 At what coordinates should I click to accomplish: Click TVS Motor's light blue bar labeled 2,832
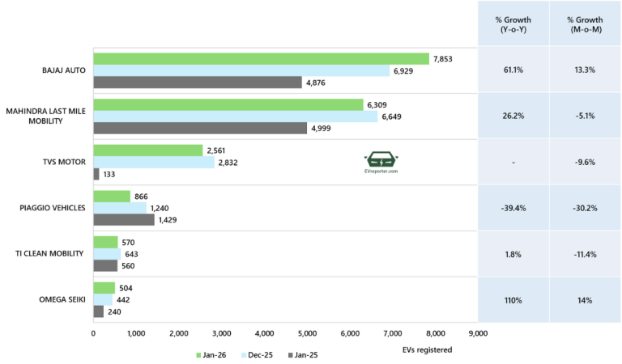point(154,163)
